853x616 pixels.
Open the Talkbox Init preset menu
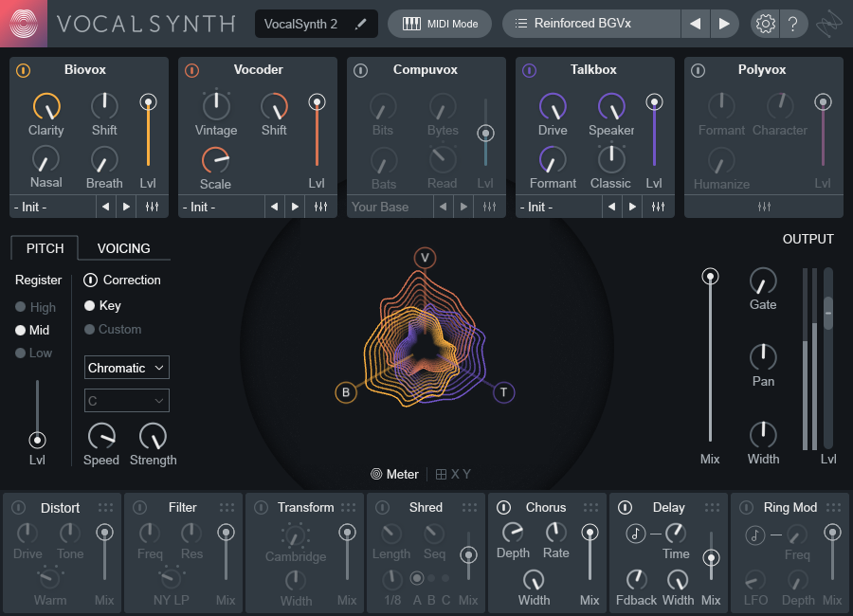[x=558, y=207]
